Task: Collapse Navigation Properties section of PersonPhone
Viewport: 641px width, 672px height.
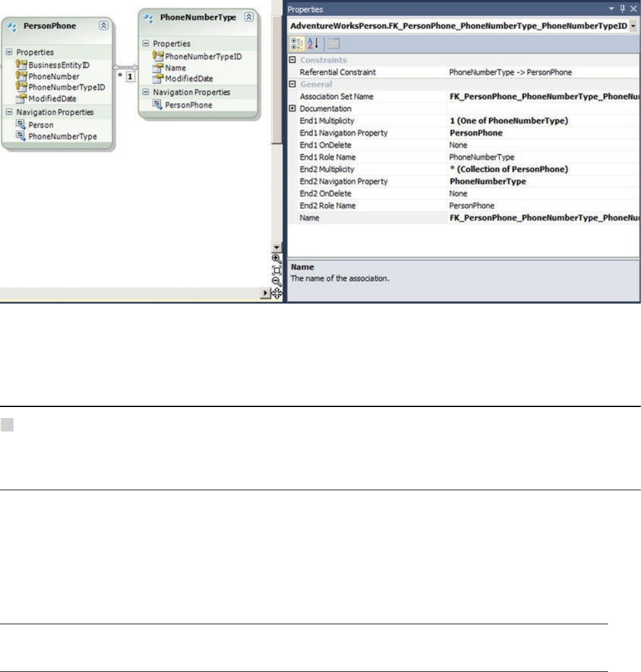Action: 9,112
